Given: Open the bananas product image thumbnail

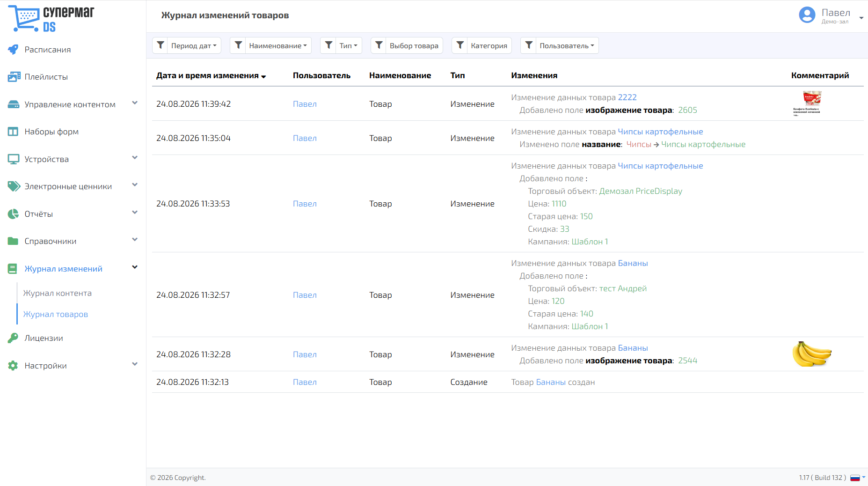Looking at the screenshot, I should click(812, 354).
